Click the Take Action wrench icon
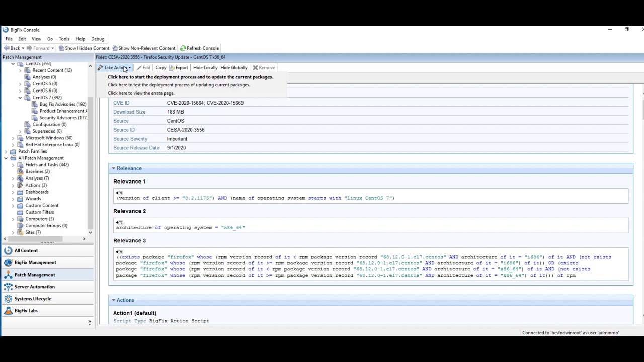The height and width of the screenshot is (362, 644). click(100, 68)
